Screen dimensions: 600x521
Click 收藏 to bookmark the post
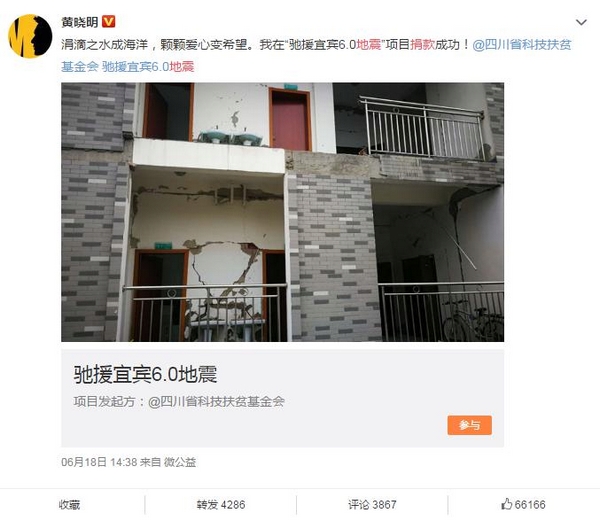coord(69,505)
